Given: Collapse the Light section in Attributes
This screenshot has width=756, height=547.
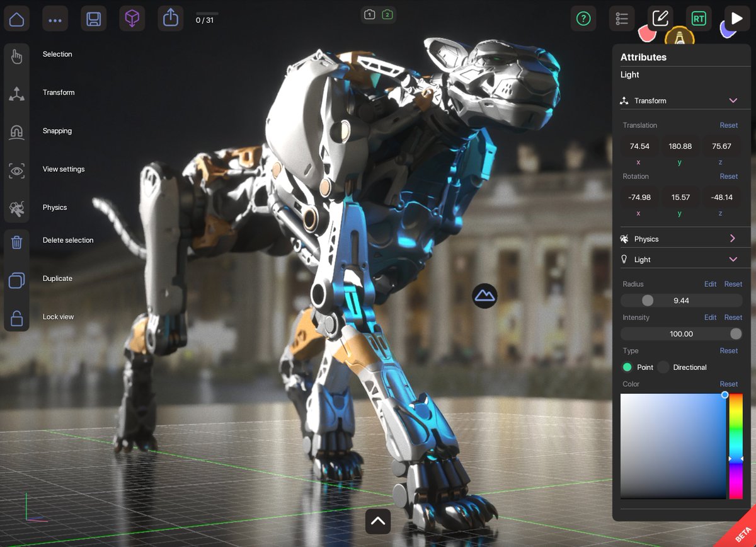Looking at the screenshot, I should [x=733, y=259].
